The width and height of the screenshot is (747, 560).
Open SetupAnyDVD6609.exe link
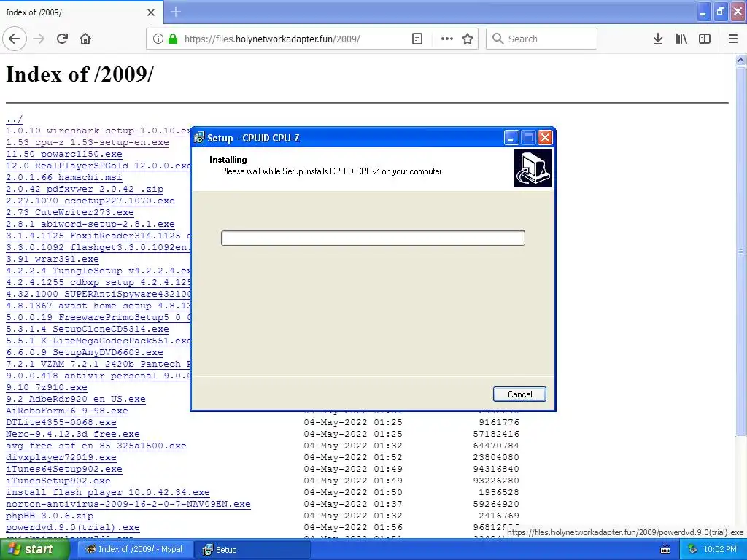pyautogui.click(x=85, y=352)
